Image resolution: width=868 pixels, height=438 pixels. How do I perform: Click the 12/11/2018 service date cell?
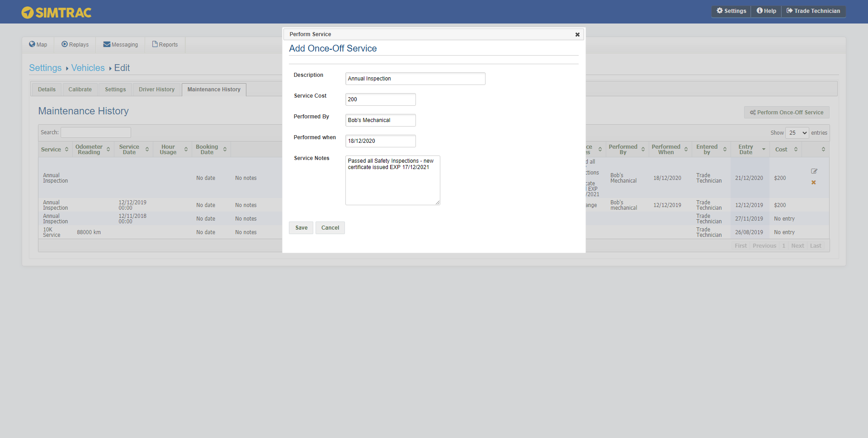[x=132, y=219]
